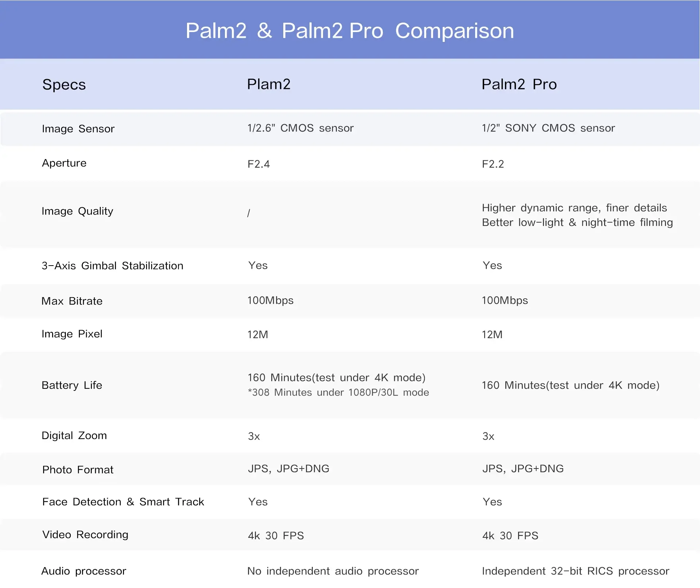
Task: Select the "F2.2" aperture value
Action: (x=493, y=164)
